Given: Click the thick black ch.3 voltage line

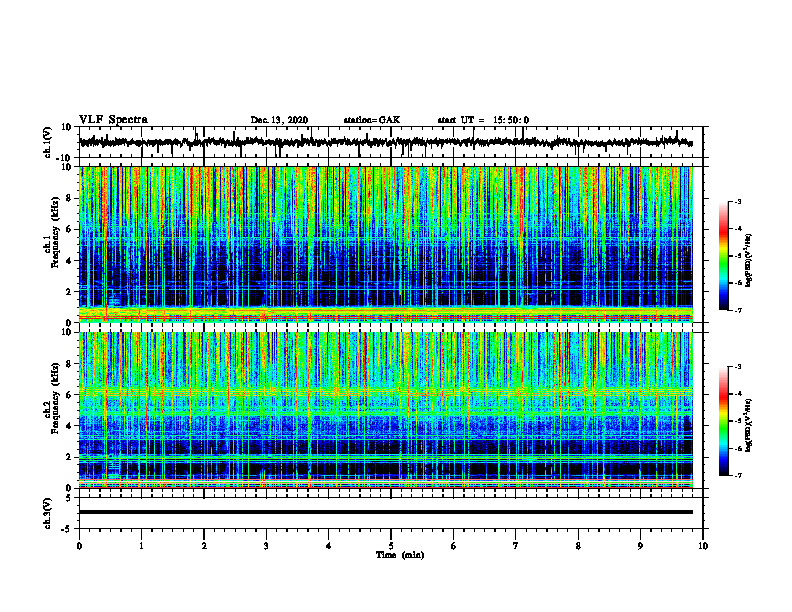Looking at the screenshot, I should coord(386,512).
